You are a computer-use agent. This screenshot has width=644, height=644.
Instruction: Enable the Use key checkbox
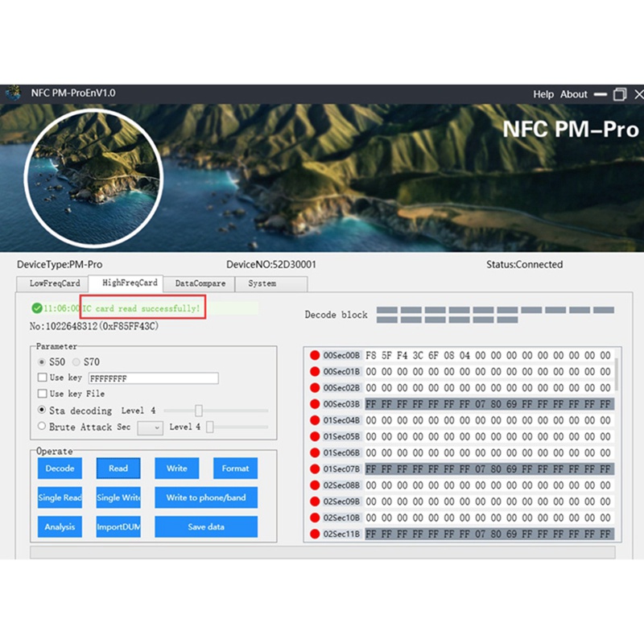pos(43,378)
